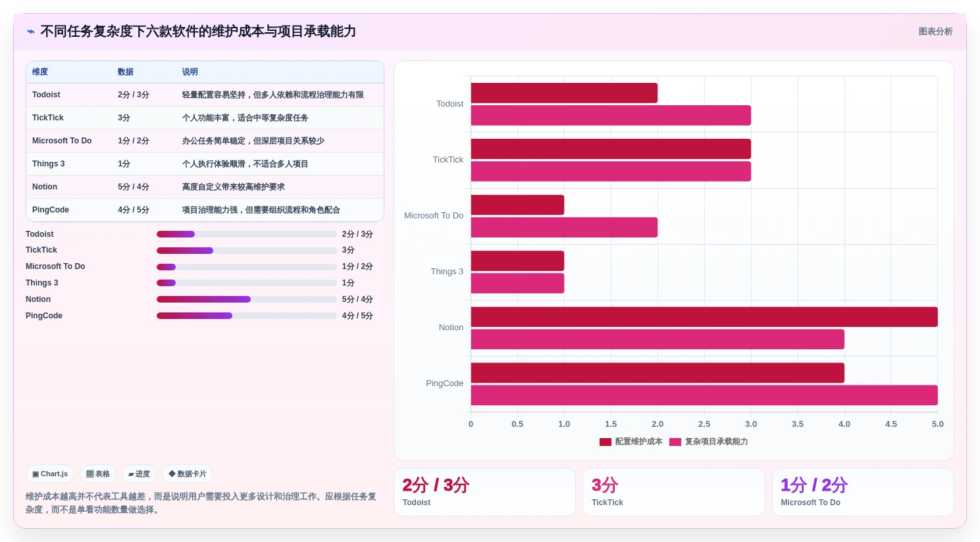Click the table cell 5分 / 4分
Image resolution: width=980 pixels, height=542 pixels.
click(134, 187)
